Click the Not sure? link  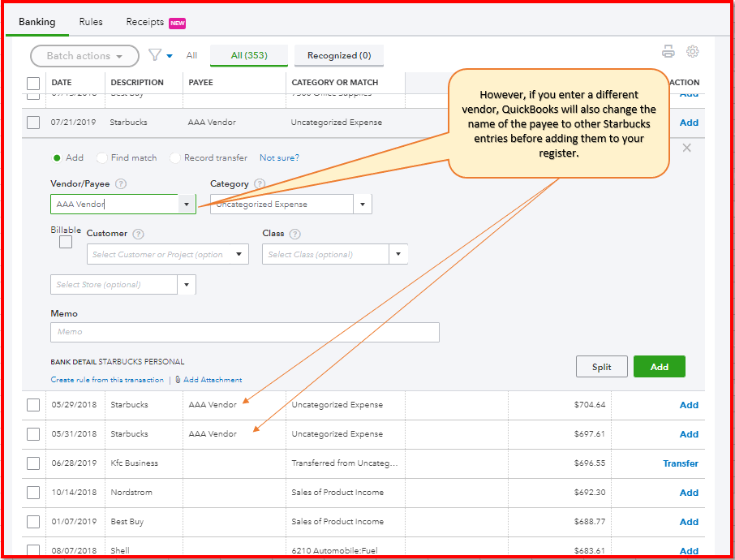279,158
